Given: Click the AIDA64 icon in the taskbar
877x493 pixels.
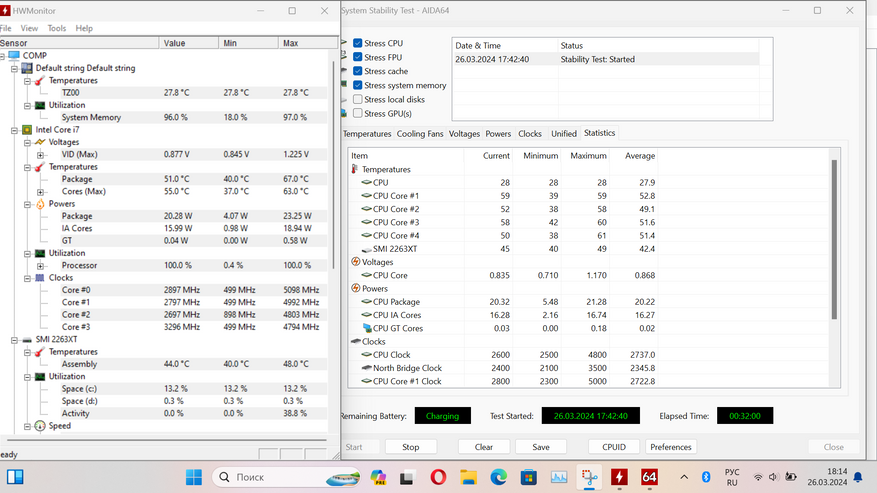Looking at the screenshot, I should (649, 477).
